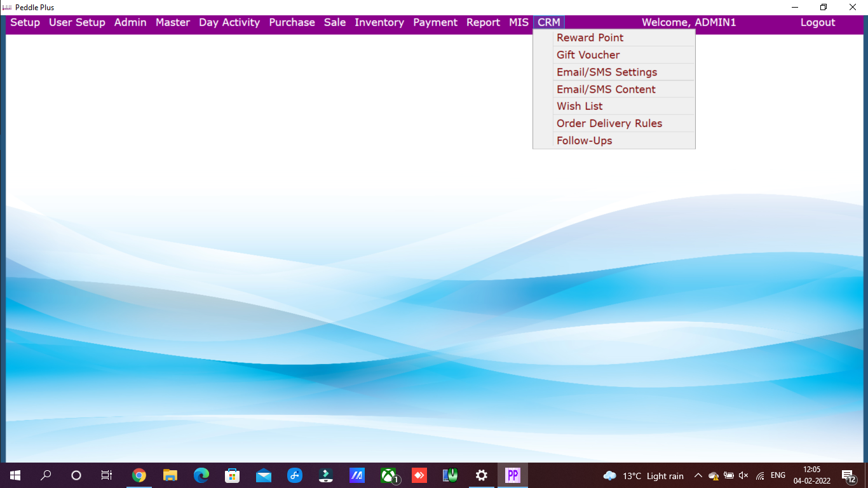Choose Wish List in CRM dropdown

[580, 106]
